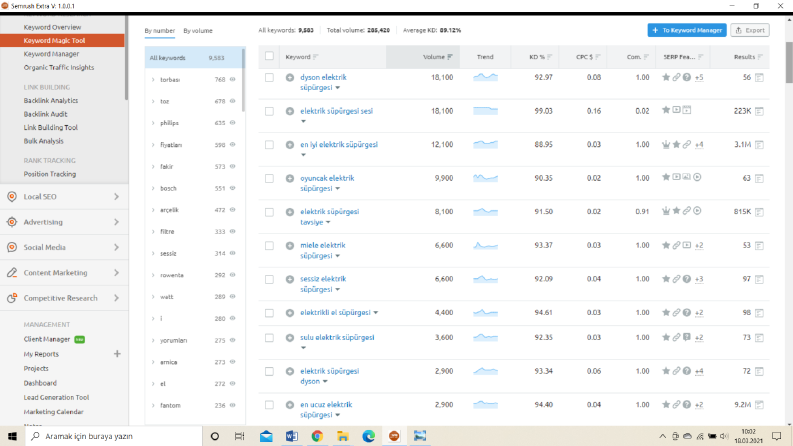Viewport: 793px width, 446px height.
Task: Click the Advertising sidebar icon
Action: pos(12,221)
